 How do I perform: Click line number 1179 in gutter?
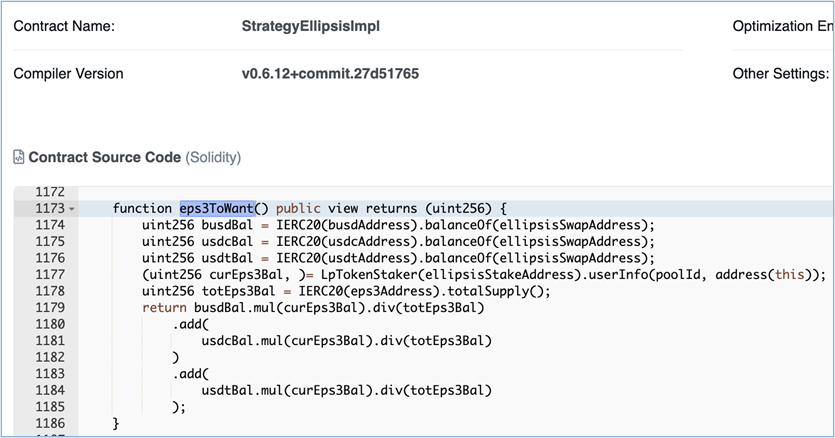pos(48,308)
